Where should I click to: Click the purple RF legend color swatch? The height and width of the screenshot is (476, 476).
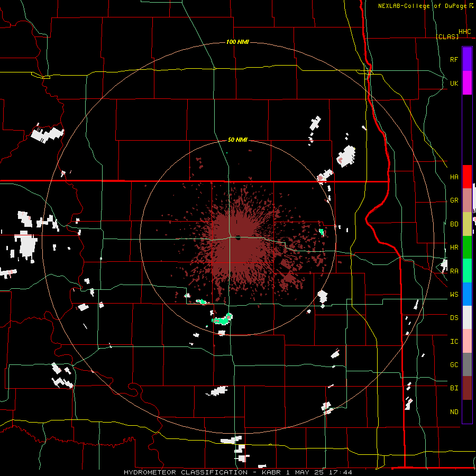[467, 59]
